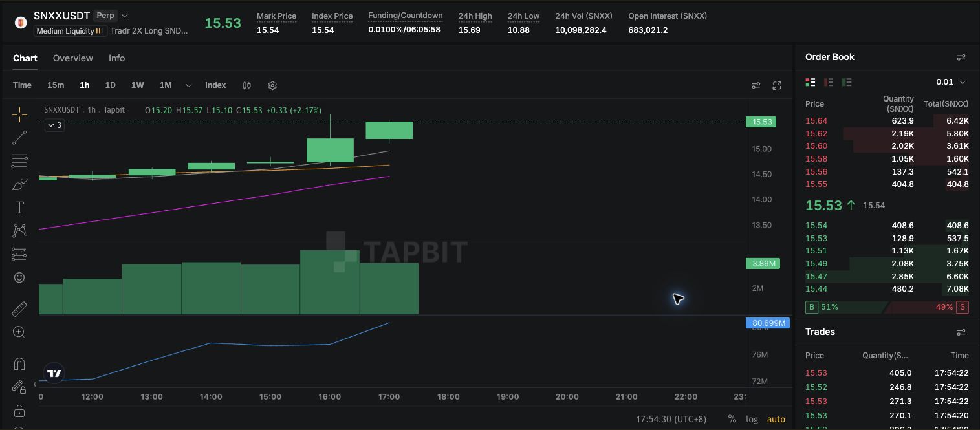Image resolution: width=980 pixels, height=430 pixels.
Task: Open the 0.01 price grouping dropdown
Action: [951, 82]
